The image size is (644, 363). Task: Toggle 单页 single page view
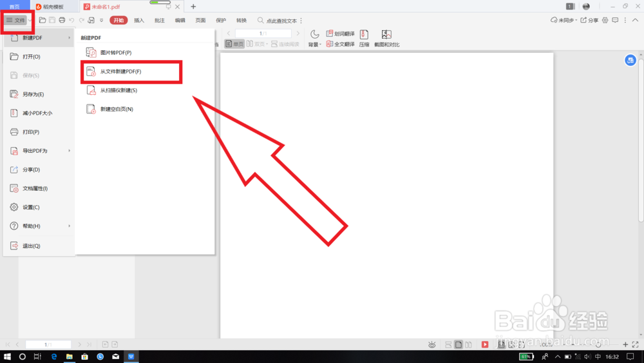(x=234, y=44)
